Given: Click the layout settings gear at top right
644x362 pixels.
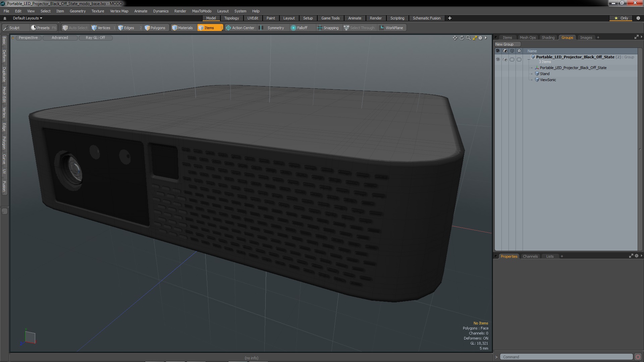Looking at the screenshot, I should [x=638, y=18].
